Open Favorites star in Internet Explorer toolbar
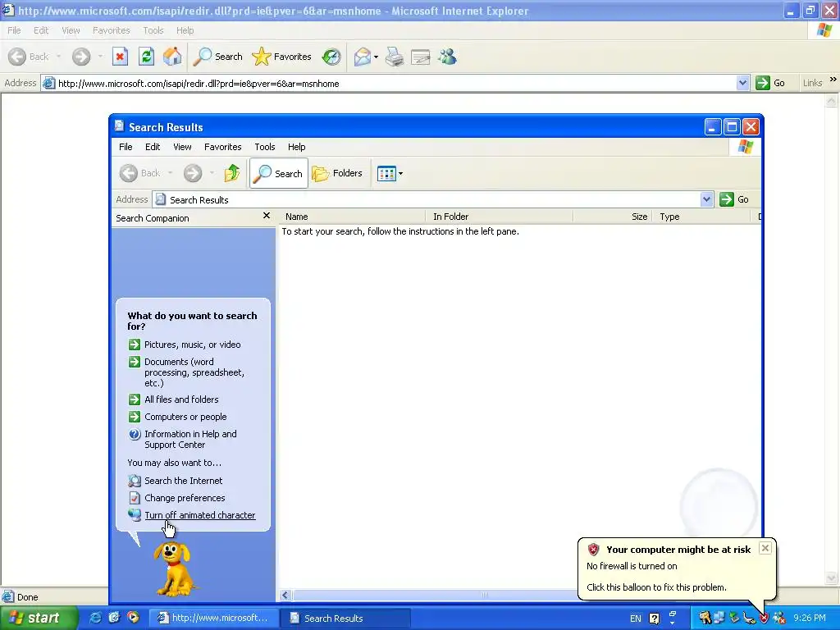The height and width of the screenshot is (630, 840). click(282, 57)
